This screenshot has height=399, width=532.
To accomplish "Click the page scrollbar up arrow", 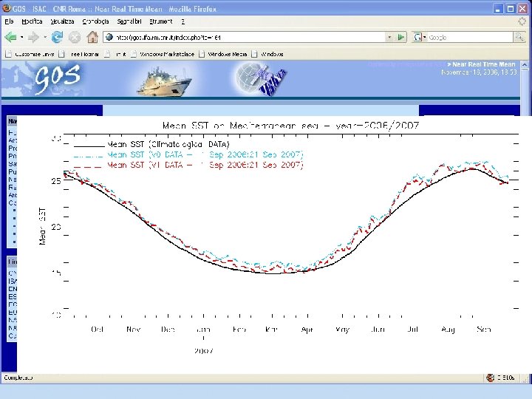I will (x=525, y=64).
